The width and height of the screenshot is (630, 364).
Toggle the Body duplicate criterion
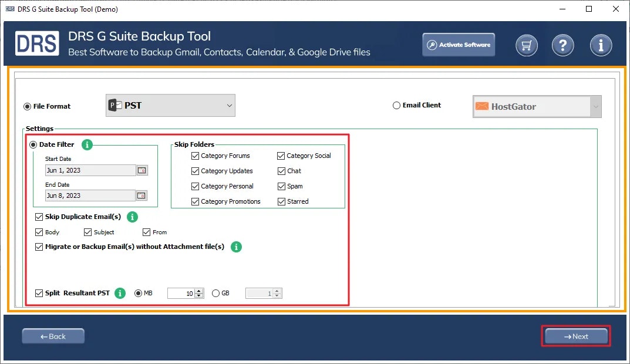(x=39, y=232)
